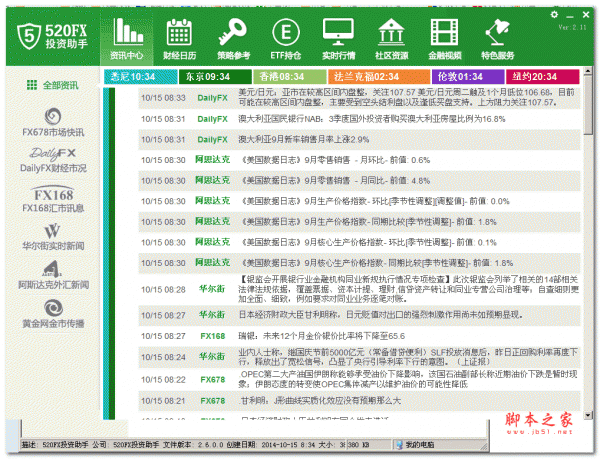The image size is (600, 459).
Task: Open the 9月零售销售 月同比 news row
Action: [x=359, y=181]
